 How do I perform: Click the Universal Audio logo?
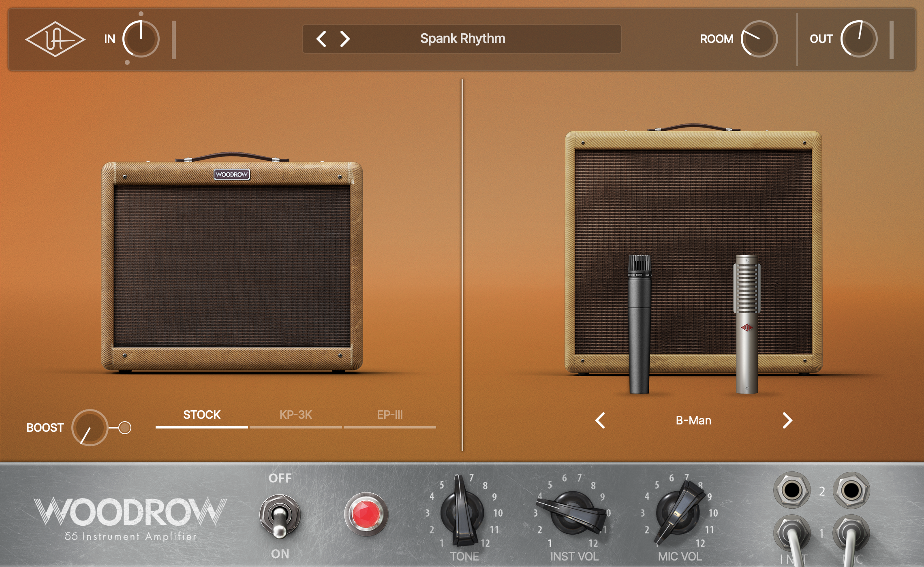pyautogui.click(x=56, y=39)
